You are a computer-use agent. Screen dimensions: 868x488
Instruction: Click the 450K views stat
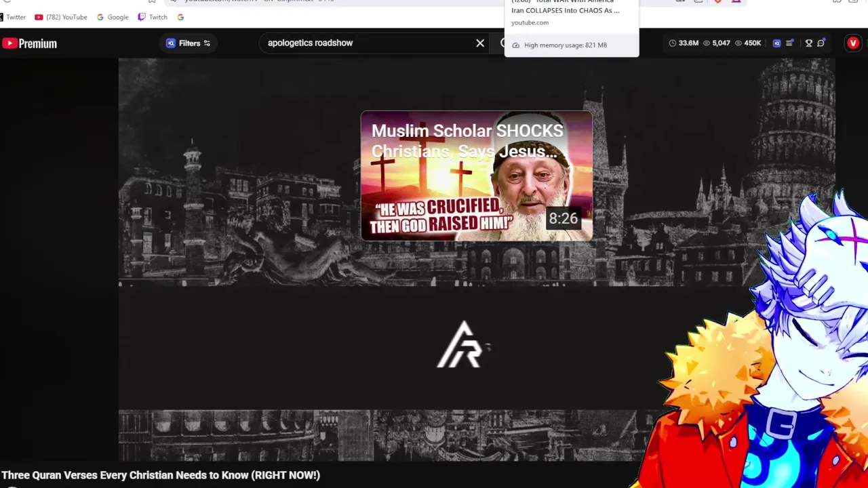(748, 43)
